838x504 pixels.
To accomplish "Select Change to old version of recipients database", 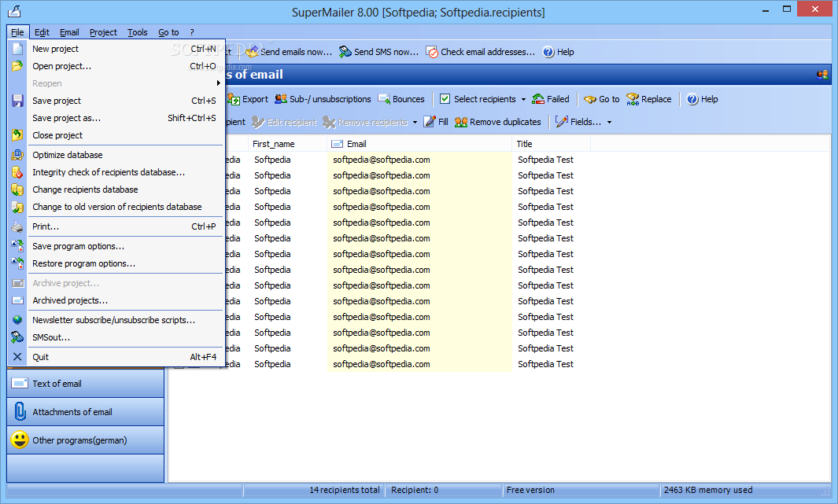I will click(x=116, y=207).
